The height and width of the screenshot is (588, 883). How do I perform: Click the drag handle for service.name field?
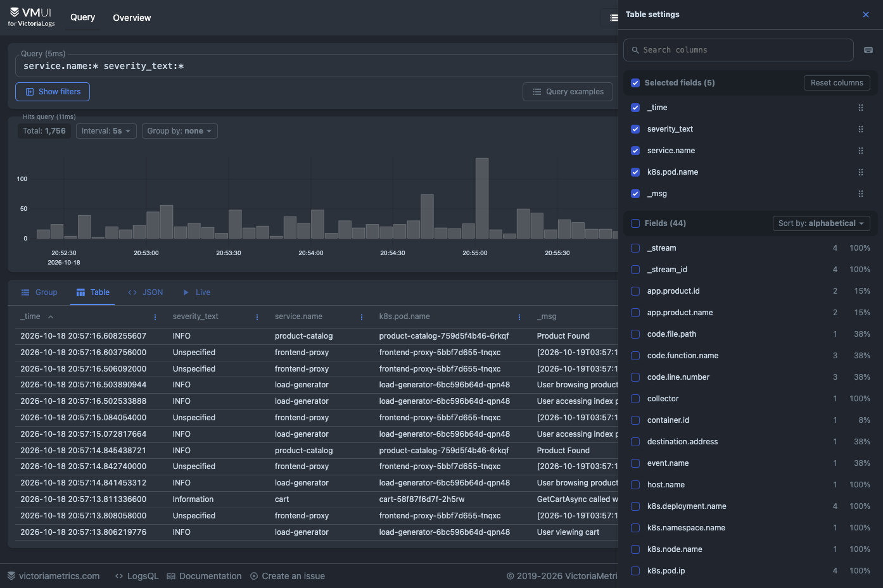[861, 151]
